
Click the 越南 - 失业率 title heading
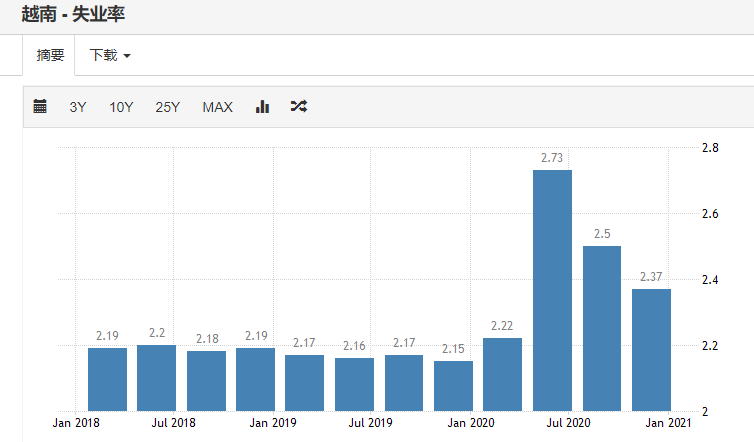point(74,15)
